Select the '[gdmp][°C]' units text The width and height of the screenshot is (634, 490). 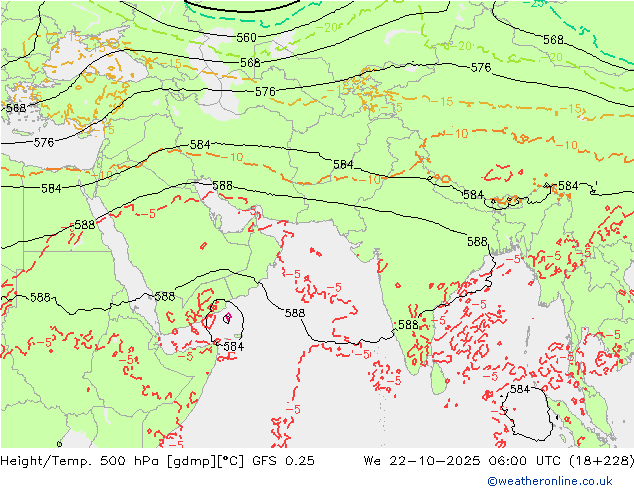coord(205,460)
